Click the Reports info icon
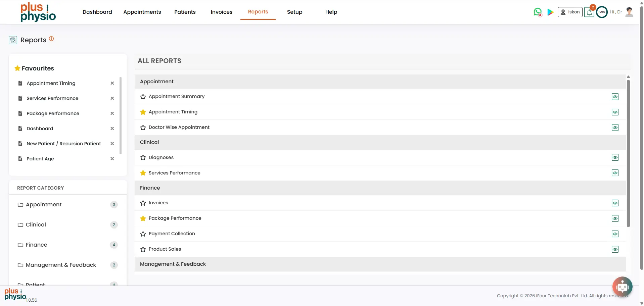 (x=51, y=39)
